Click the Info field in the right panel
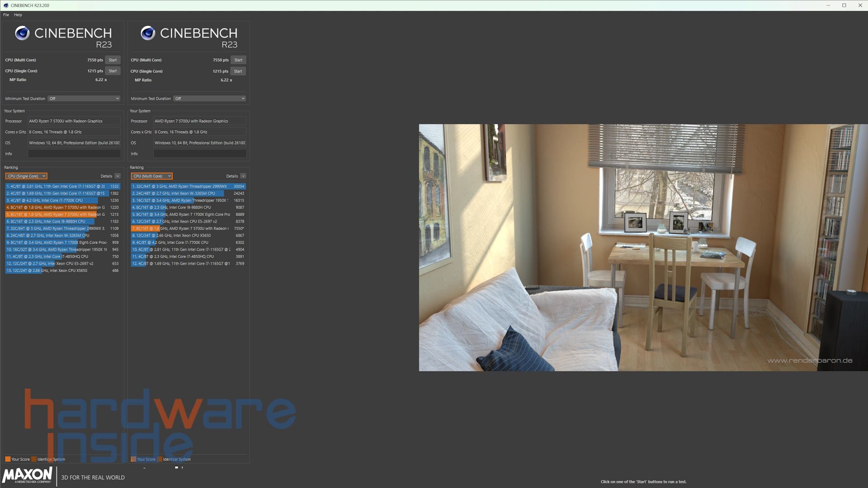The width and height of the screenshot is (868, 488). pyautogui.click(x=200, y=154)
